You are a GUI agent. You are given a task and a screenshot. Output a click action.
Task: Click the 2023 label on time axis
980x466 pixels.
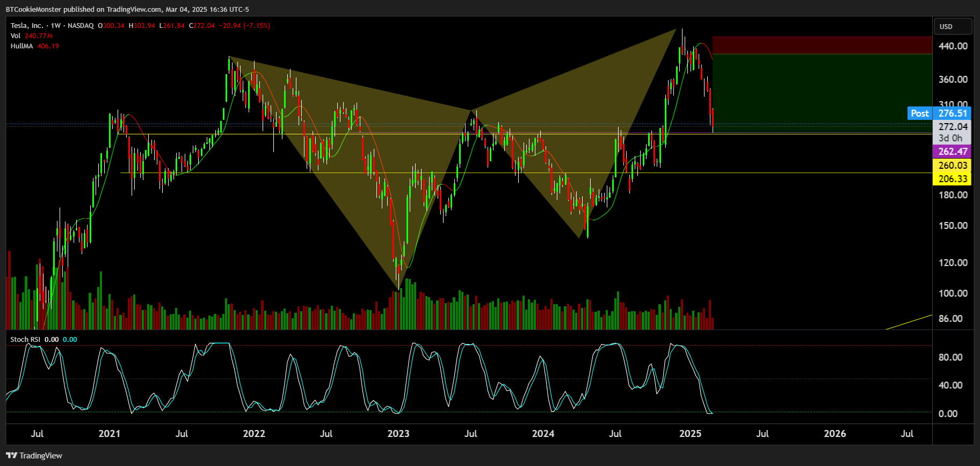point(398,434)
